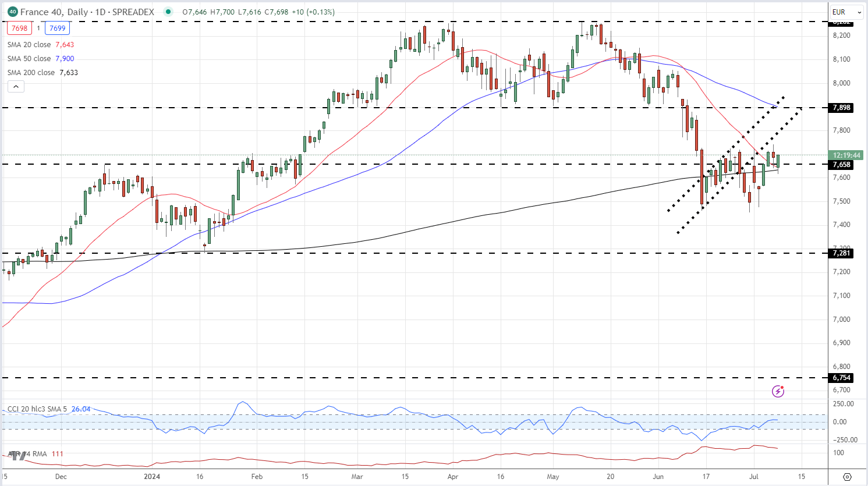Click the Feb label on time axis

point(257,477)
